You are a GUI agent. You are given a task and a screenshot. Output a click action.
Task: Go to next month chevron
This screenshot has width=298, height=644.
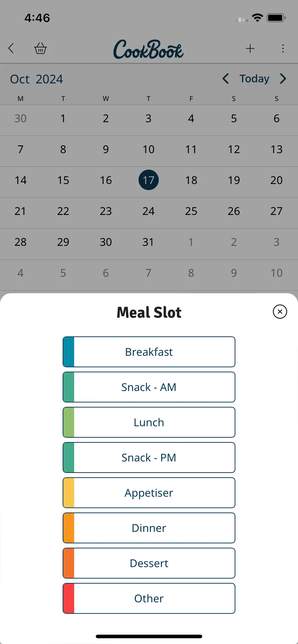(283, 79)
